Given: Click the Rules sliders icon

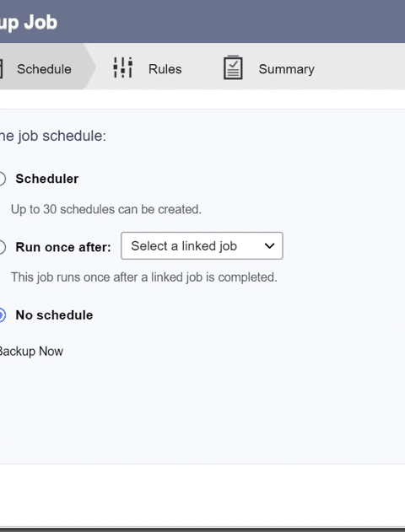Looking at the screenshot, I should pyautogui.click(x=122, y=67).
